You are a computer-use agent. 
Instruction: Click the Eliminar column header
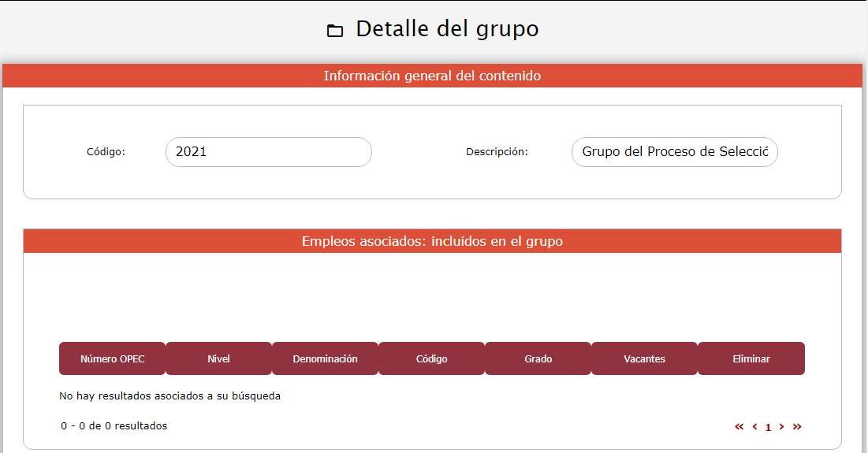pyautogui.click(x=751, y=358)
